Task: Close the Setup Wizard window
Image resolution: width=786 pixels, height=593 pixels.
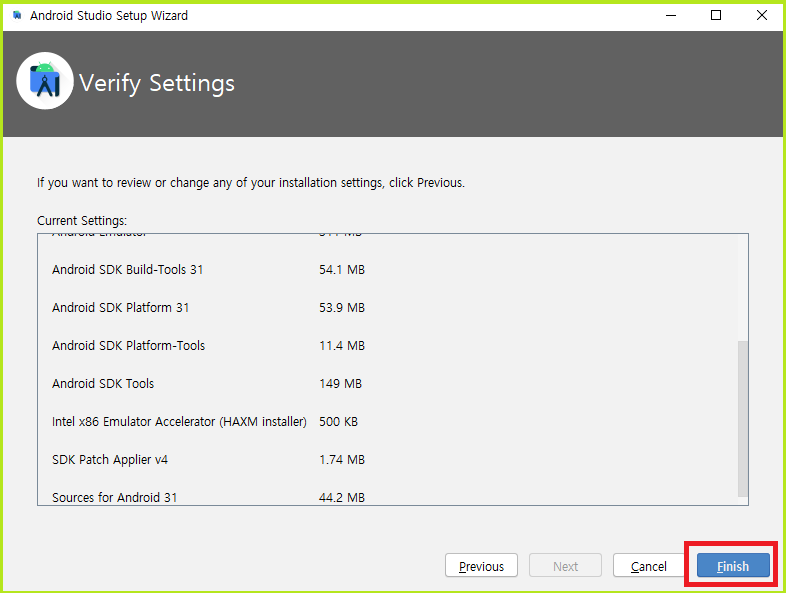Action: [x=761, y=15]
